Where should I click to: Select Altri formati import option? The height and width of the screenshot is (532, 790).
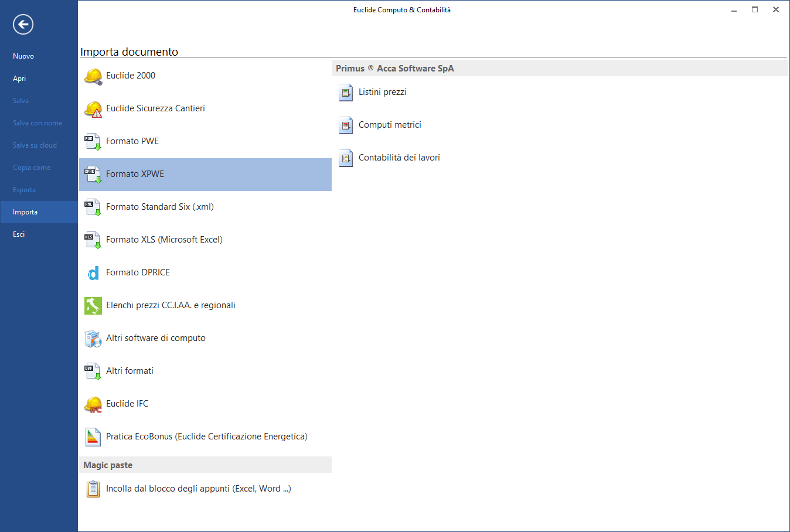tap(130, 371)
